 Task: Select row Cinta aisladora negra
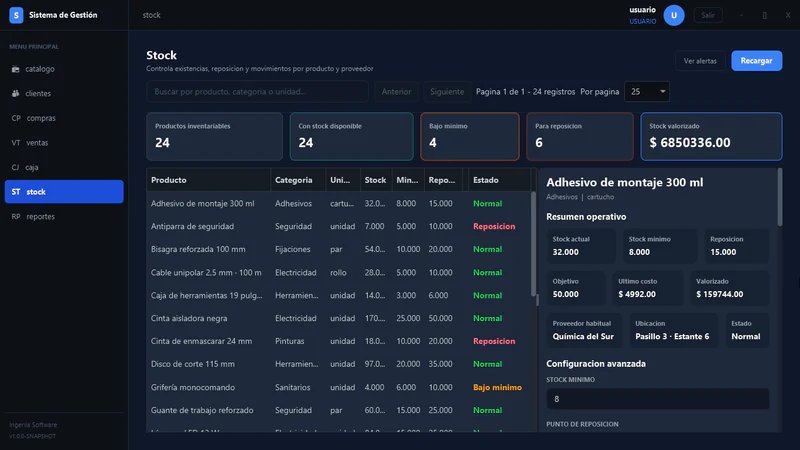point(339,318)
